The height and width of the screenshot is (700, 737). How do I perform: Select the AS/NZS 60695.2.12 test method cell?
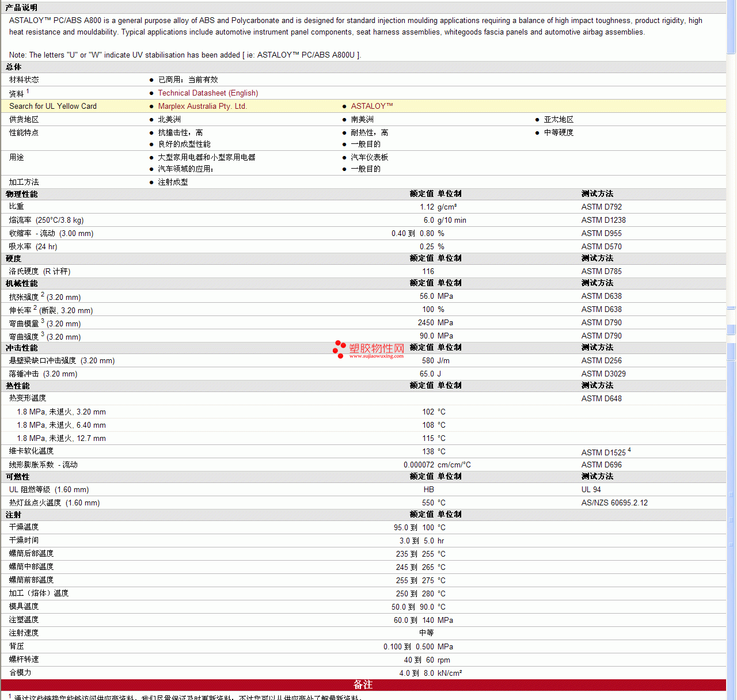point(614,503)
